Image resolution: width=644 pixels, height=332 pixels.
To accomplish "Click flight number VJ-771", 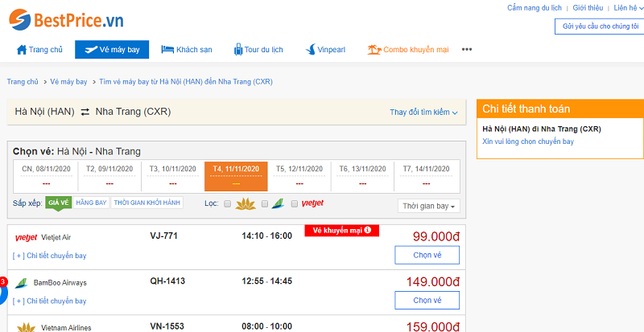I will pyautogui.click(x=164, y=236).
